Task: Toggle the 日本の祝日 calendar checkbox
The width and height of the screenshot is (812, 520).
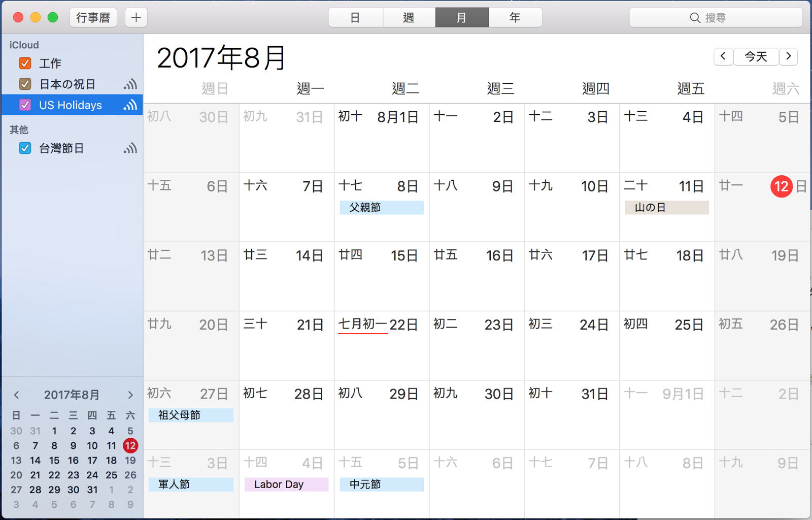Action: point(25,84)
